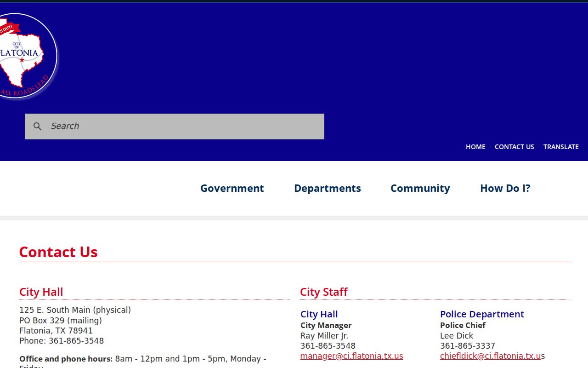
Task: Click the Phone: 361-865-3548 line
Action: 62,341
